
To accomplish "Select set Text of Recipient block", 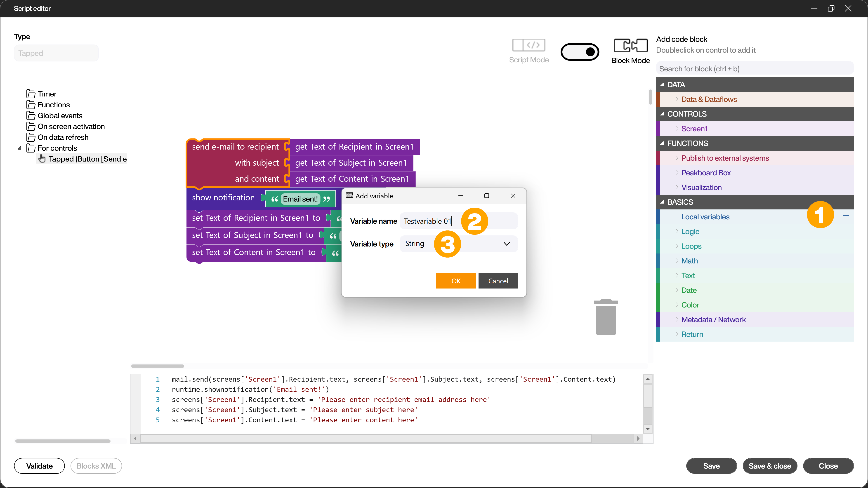I will coord(256,218).
